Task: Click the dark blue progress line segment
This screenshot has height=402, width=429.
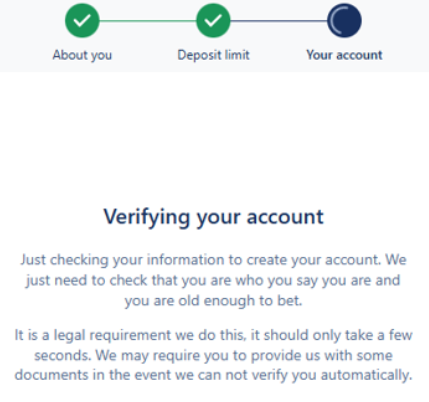Action: pos(279,21)
